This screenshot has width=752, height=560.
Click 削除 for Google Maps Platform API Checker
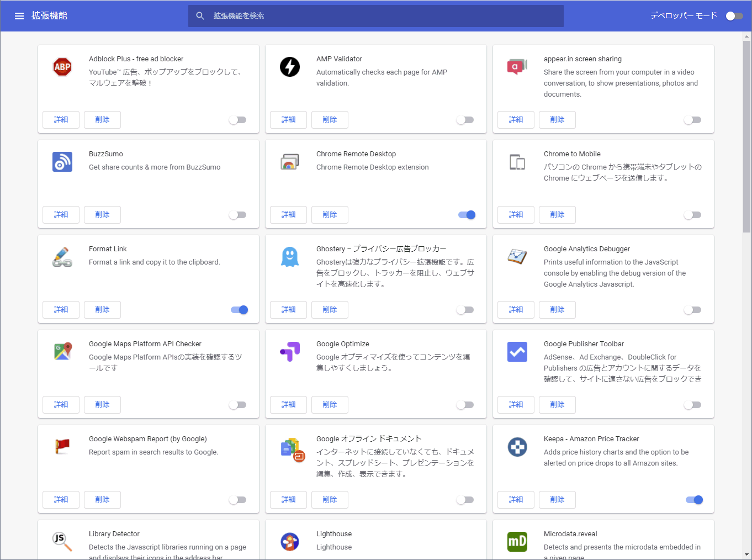pos(102,405)
